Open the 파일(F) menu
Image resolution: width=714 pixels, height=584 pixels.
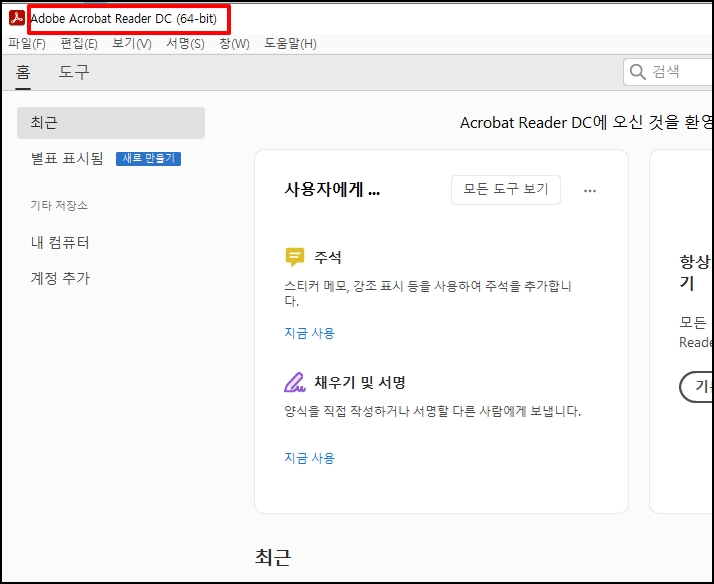click(27, 44)
